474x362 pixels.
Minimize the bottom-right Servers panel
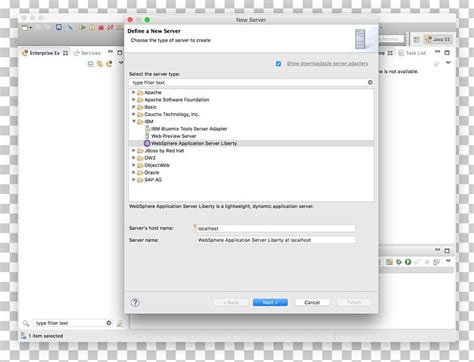[x=437, y=249]
